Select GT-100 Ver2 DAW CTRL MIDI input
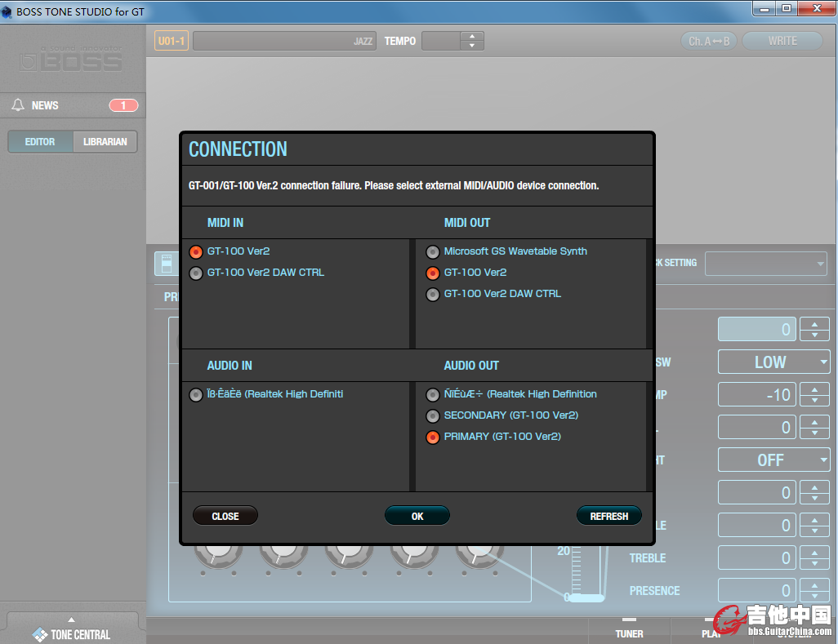The image size is (838, 644). [196, 273]
